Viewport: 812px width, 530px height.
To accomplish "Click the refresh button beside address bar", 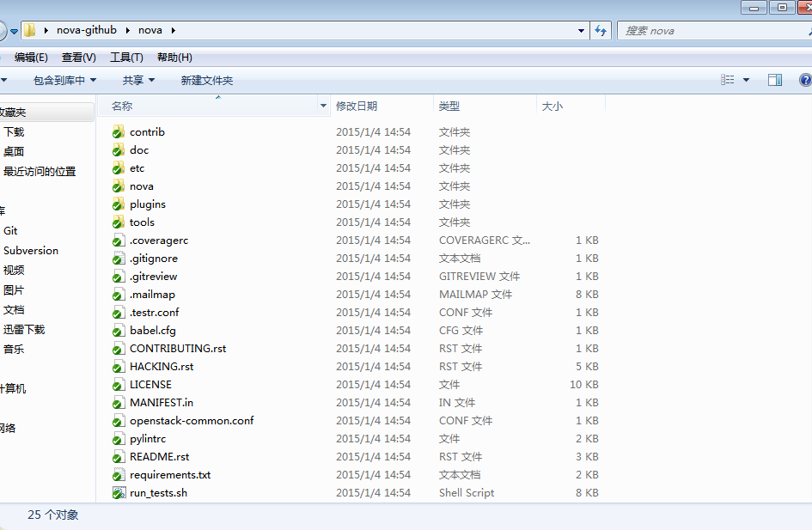I will tap(601, 31).
